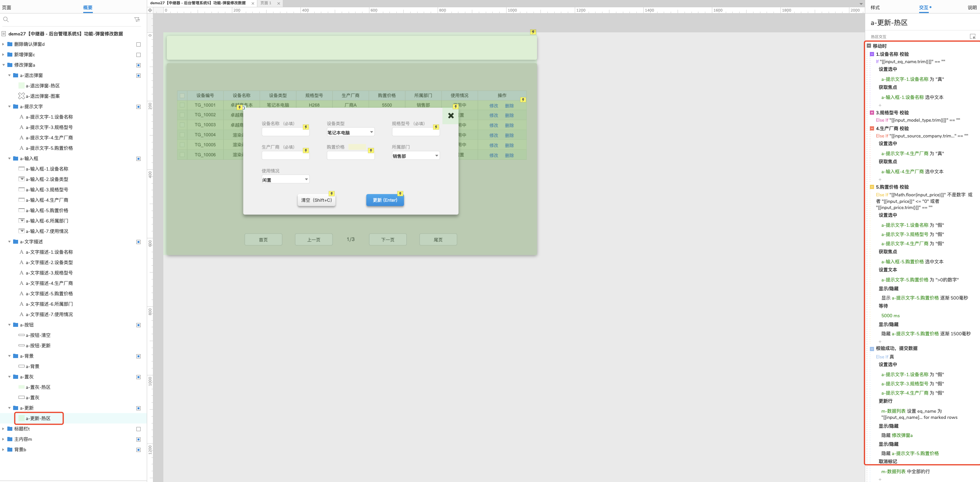Image resolution: width=980 pixels, height=482 pixels.
Task: Click the lightning badge above 更新 button
Action: (400, 194)
